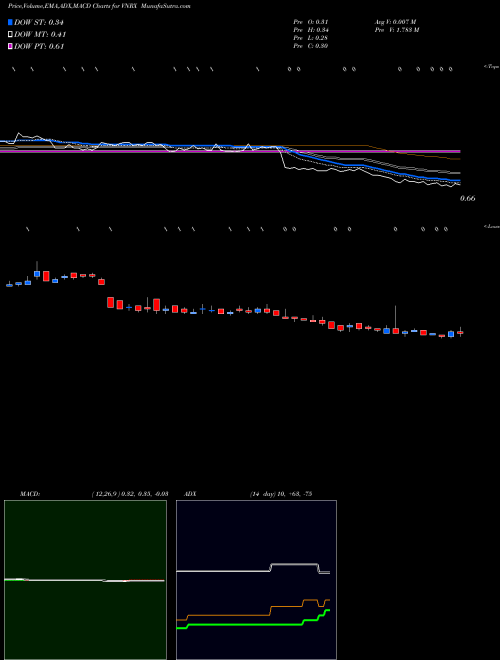Image resolution: width=500 pixels, height=660 pixels.
Task: Select the 'Pre L: 0.28' value
Action: [x=311, y=38]
